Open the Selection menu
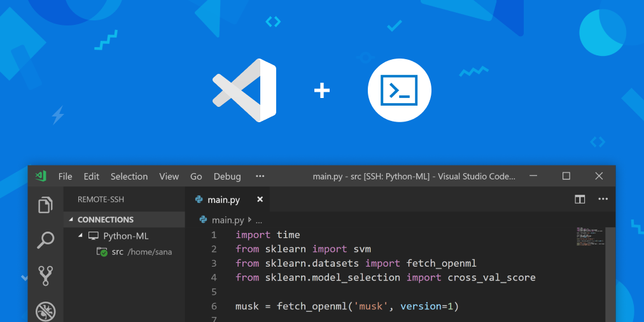This screenshot has width=644, height=322. [129, 176]
